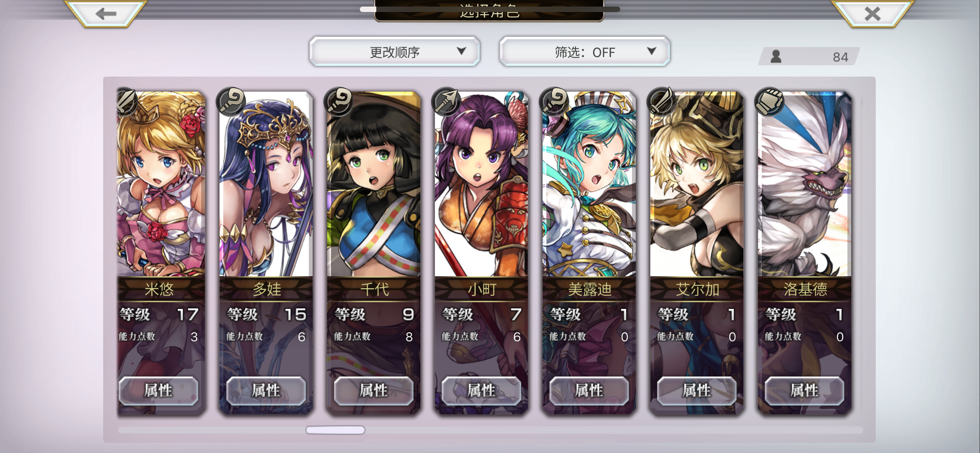
Task: Open the 筛选：OFF filter dropdown
Action: coord(585,52)
